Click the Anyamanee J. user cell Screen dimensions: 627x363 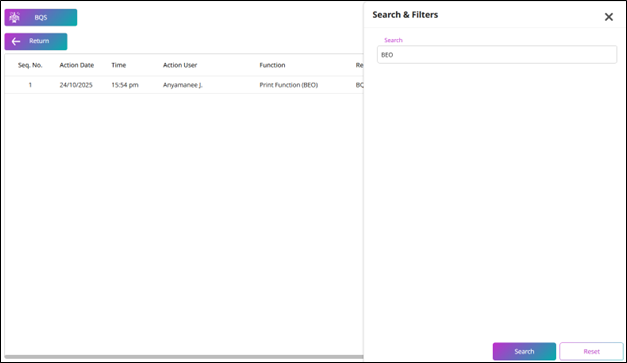tap(183, 85)
